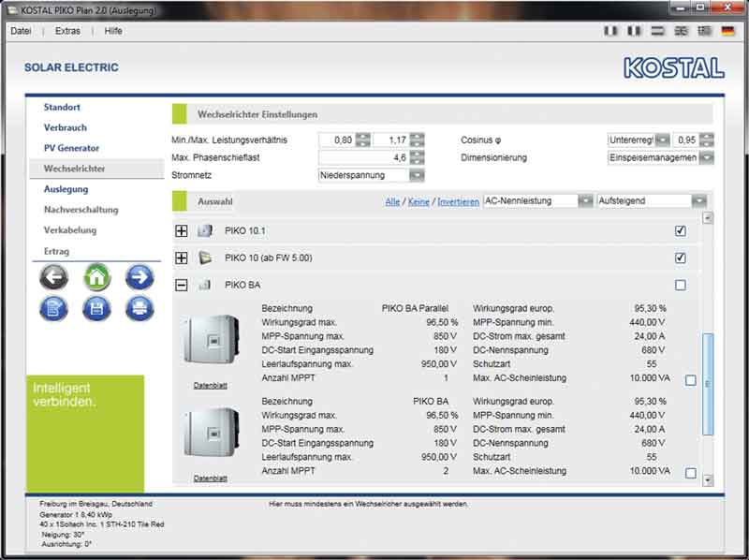Go back with the grey left-arrow button

click(53, 278)
